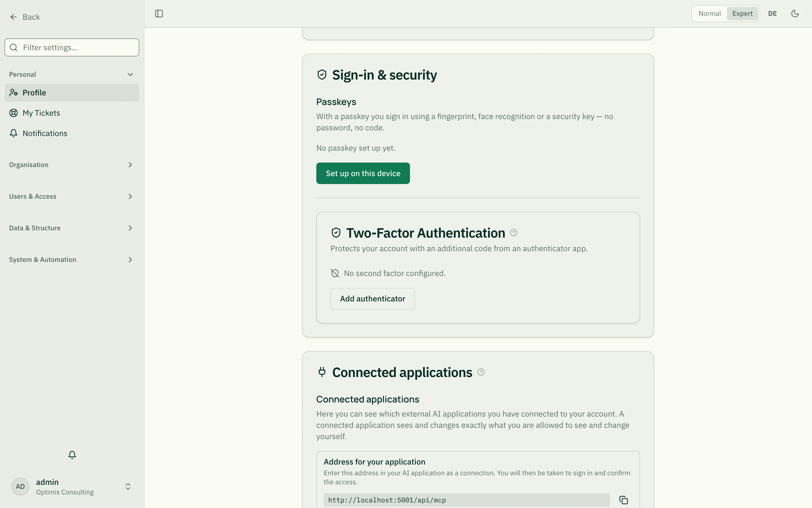Open the Profile settings page
The width and height of the screenshot is (812, 508).
[x=71, y=92]
